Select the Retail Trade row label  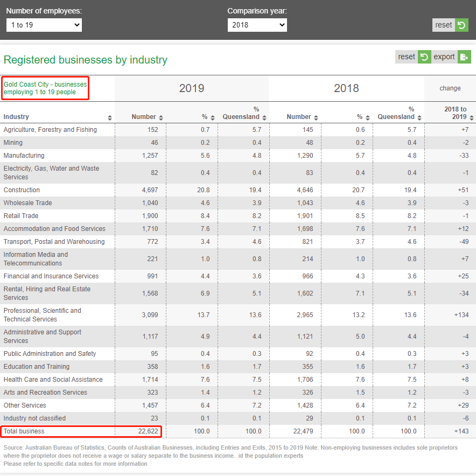(21, 216)
